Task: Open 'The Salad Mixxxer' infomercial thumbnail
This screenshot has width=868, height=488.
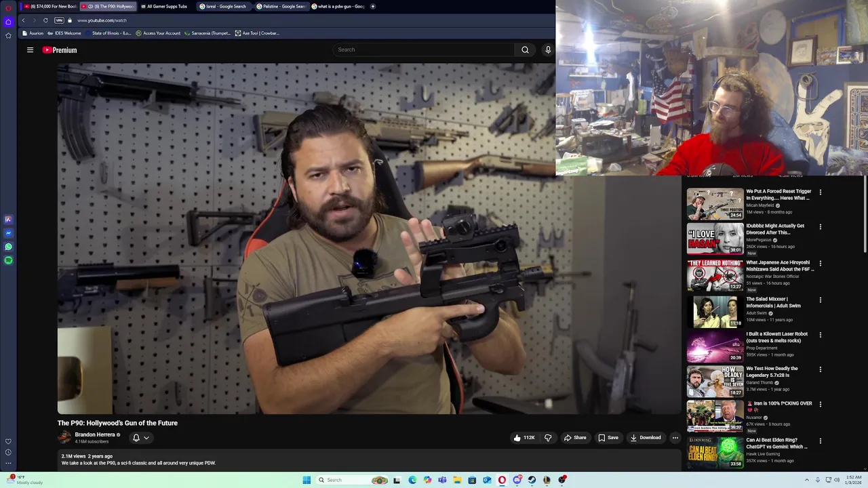Action: [x=715, y=312]
